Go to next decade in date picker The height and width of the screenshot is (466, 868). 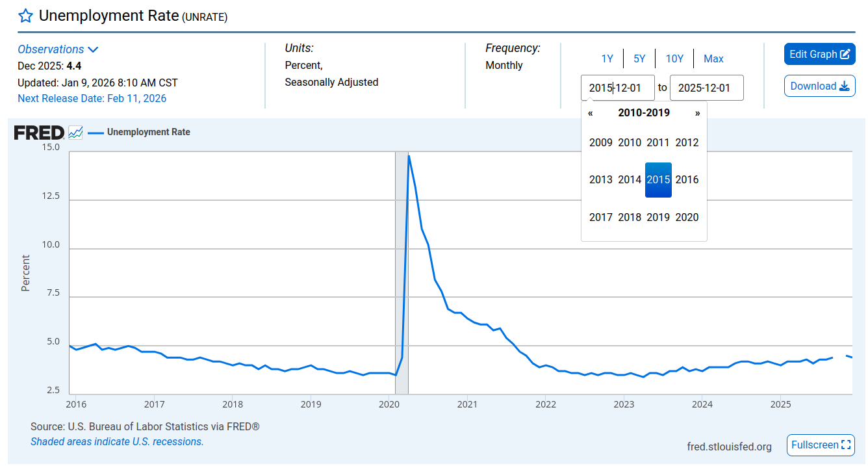pos(697,113)
